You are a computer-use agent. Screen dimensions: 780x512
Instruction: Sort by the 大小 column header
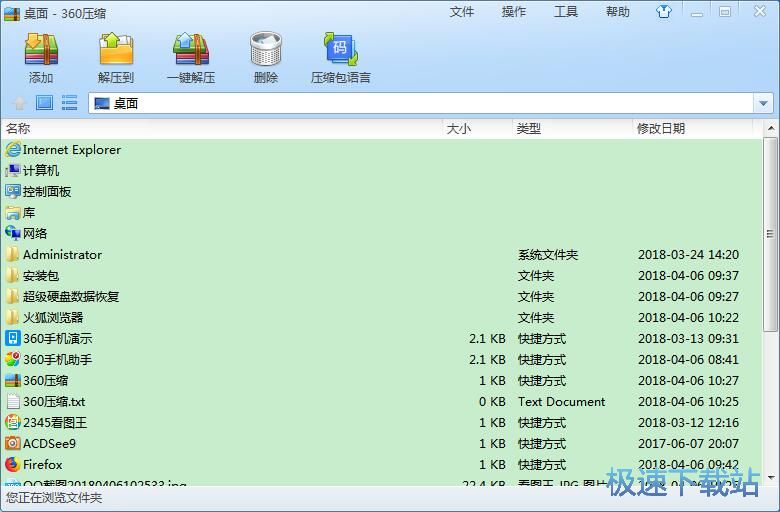(x=477, y=129)
